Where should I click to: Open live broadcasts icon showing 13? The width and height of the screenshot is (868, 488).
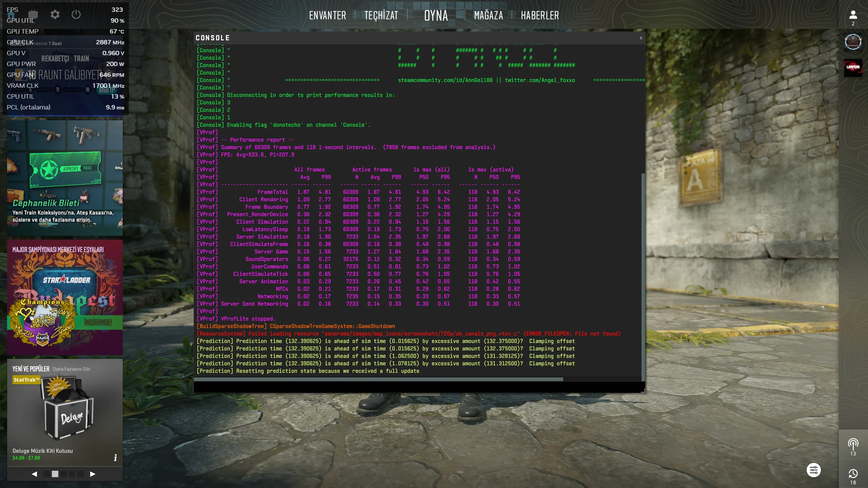tap(853, 443)
